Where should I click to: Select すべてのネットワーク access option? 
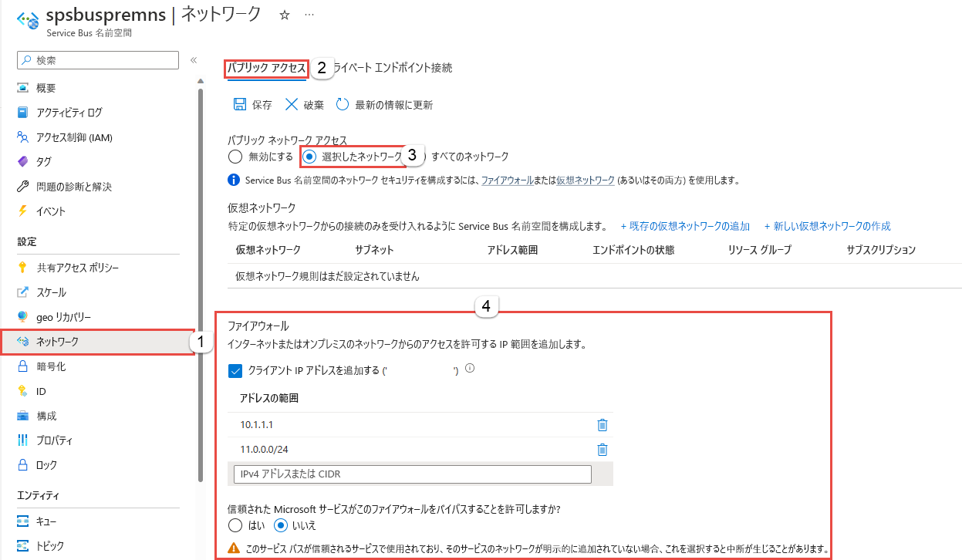pos(469,157)
